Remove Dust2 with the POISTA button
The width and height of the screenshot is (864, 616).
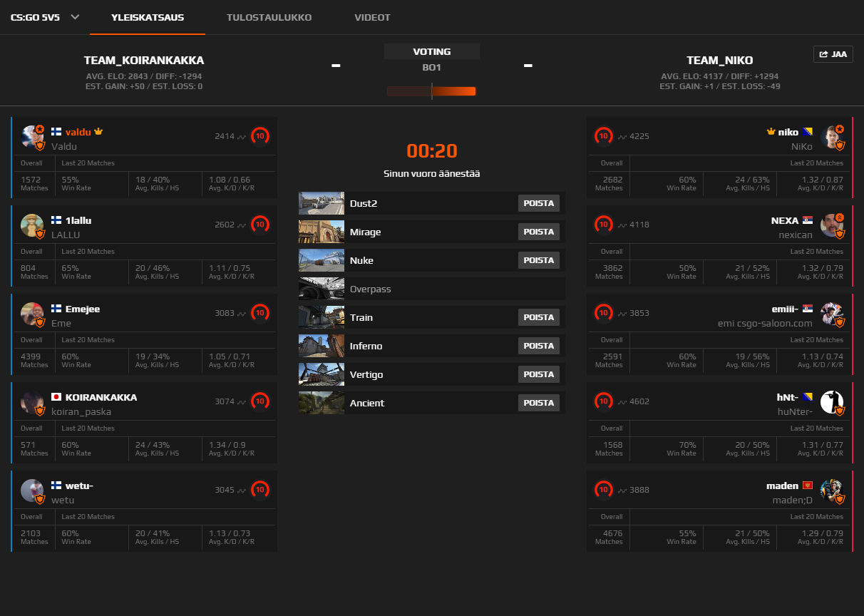tap(539, 203)
